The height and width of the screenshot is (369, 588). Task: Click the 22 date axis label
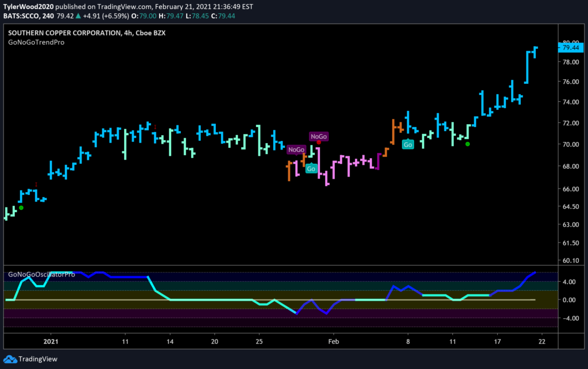[x=542, y=341]
